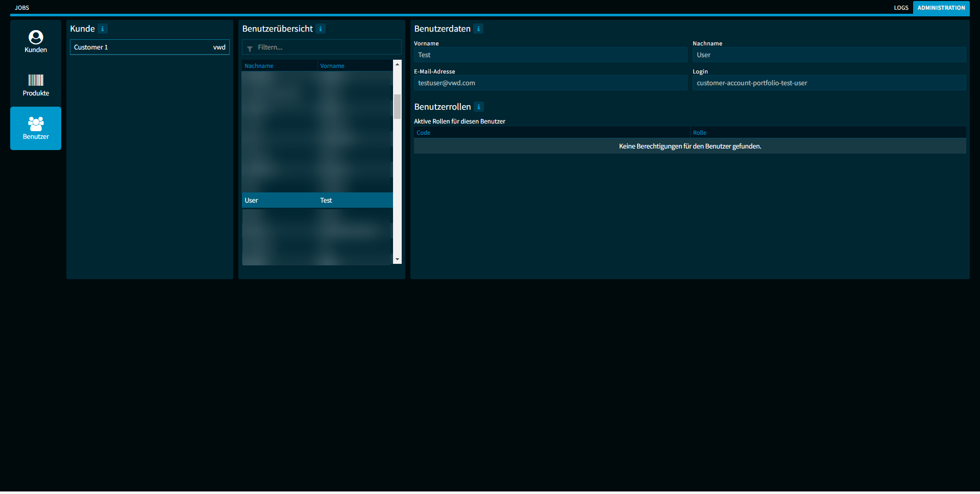This screenshot has height=494, width=980.
Task: Click the vwd customer code
Action: pyautogui.click(x=219, y=47)
